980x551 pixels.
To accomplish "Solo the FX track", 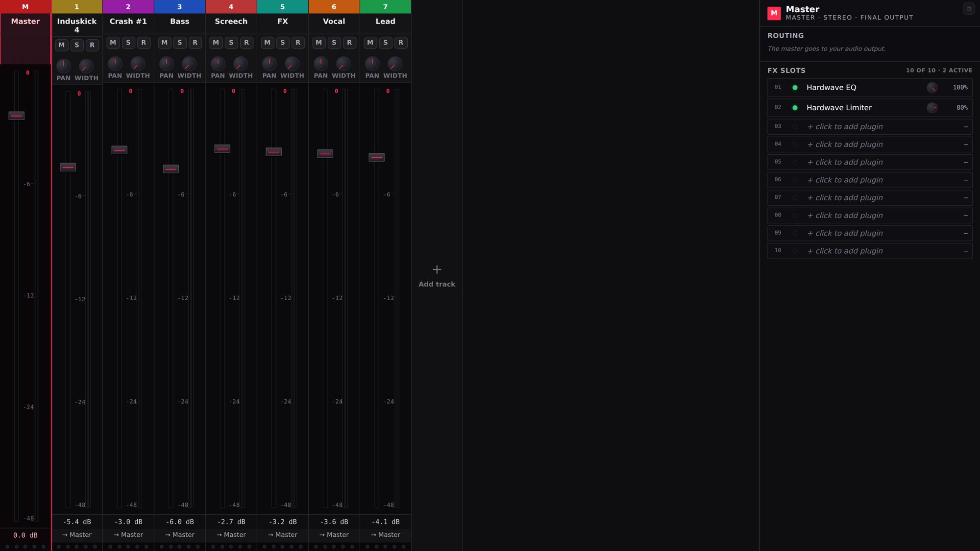I will point(283,43).
